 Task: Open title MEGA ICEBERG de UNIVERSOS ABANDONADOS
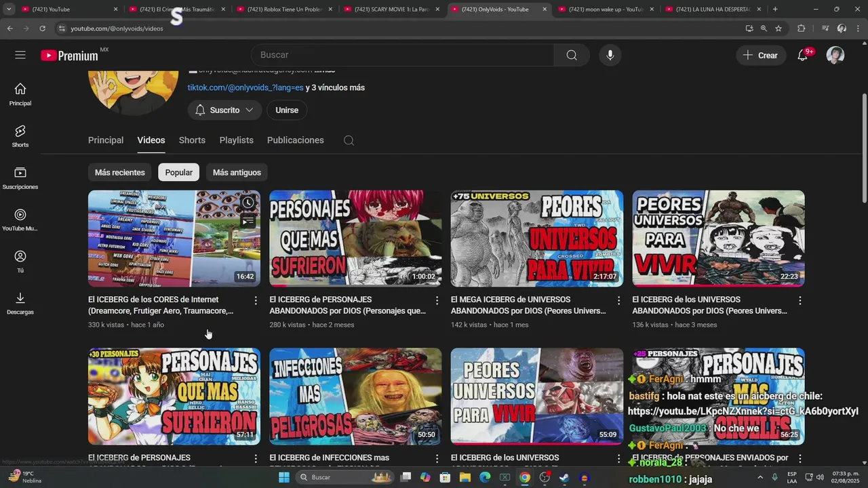point(528,305)
